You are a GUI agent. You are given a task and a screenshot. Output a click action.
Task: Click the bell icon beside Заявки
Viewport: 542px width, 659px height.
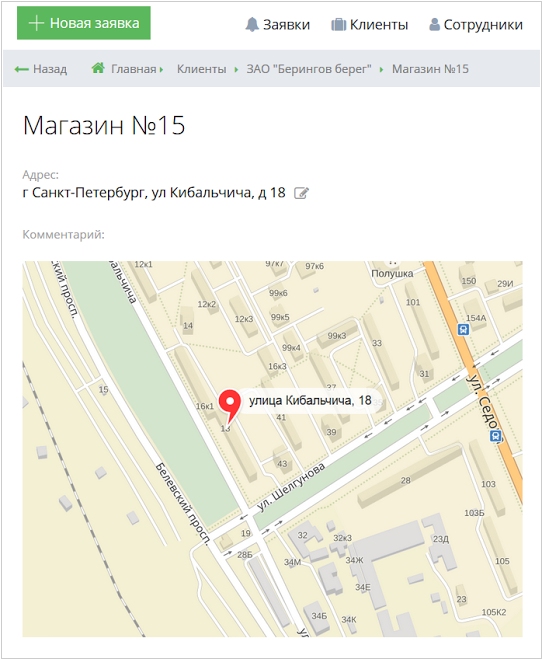coord(252,25)
